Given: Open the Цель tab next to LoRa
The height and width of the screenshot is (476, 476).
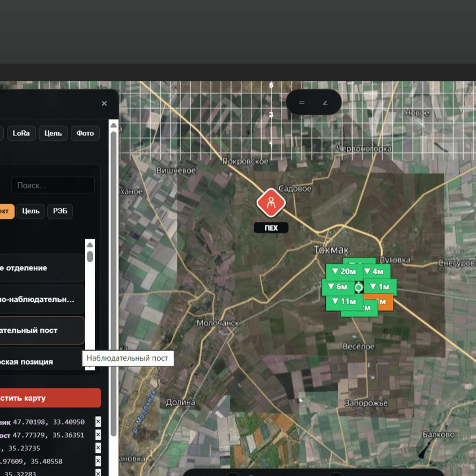Looking at the screenshot, I should (53, 133).
